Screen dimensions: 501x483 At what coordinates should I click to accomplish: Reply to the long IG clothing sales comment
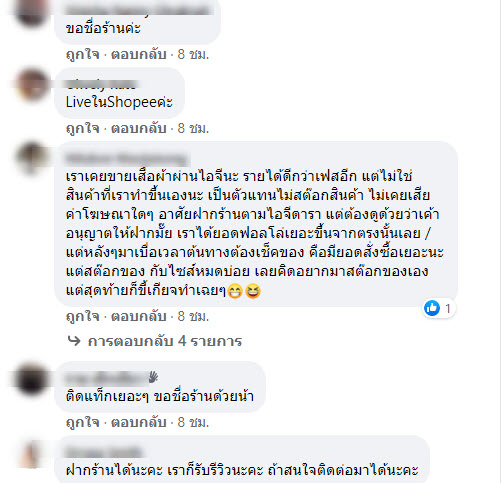(138, 316)
